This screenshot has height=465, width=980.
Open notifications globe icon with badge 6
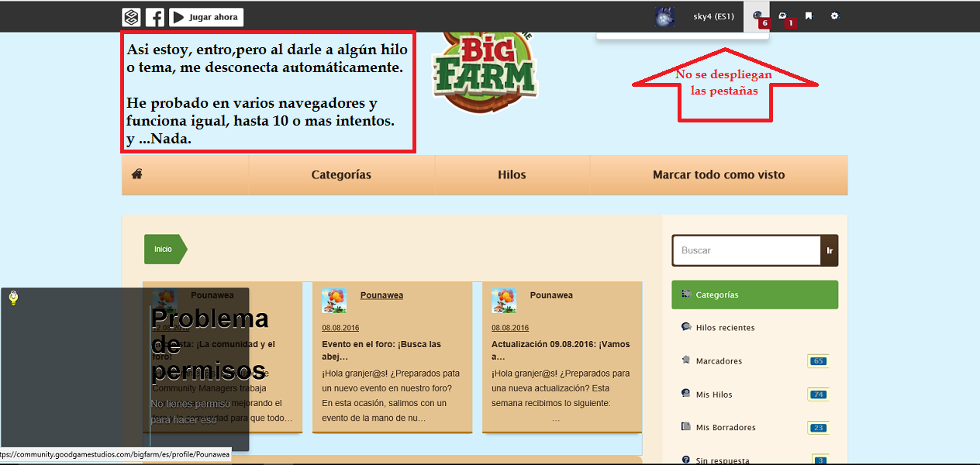(758, 16)
